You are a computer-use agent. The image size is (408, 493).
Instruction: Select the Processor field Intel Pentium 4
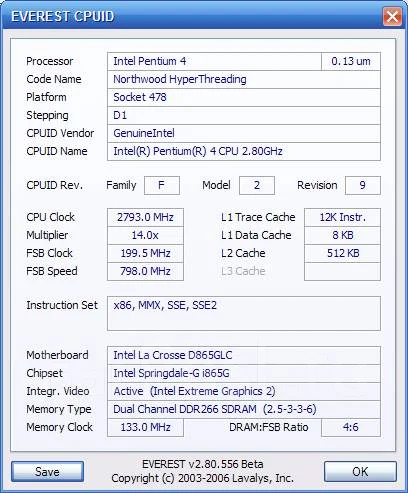tap(214, 61)
